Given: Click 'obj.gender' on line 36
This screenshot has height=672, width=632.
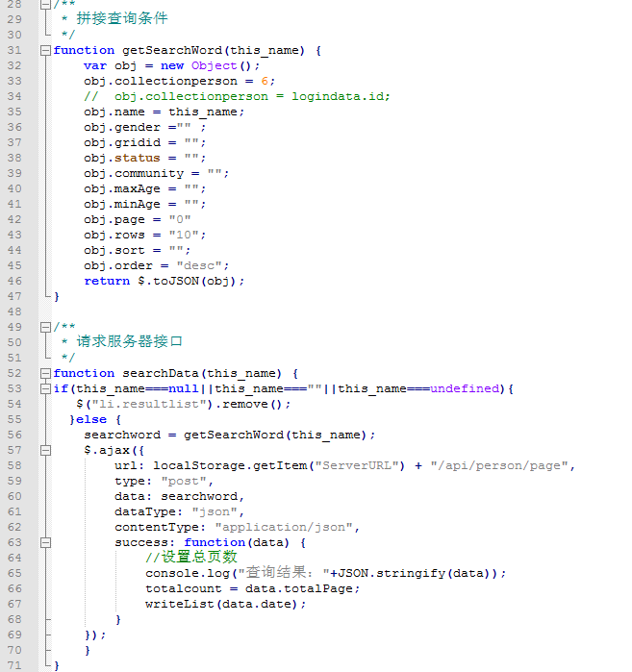Looking at the screenshot, I should click(x=122, y=128).
